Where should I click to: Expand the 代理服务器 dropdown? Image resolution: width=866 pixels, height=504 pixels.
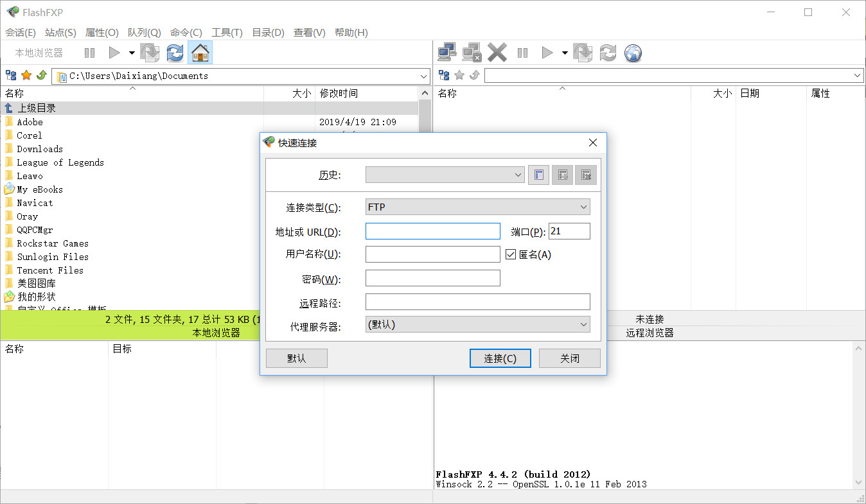[477, 324]
